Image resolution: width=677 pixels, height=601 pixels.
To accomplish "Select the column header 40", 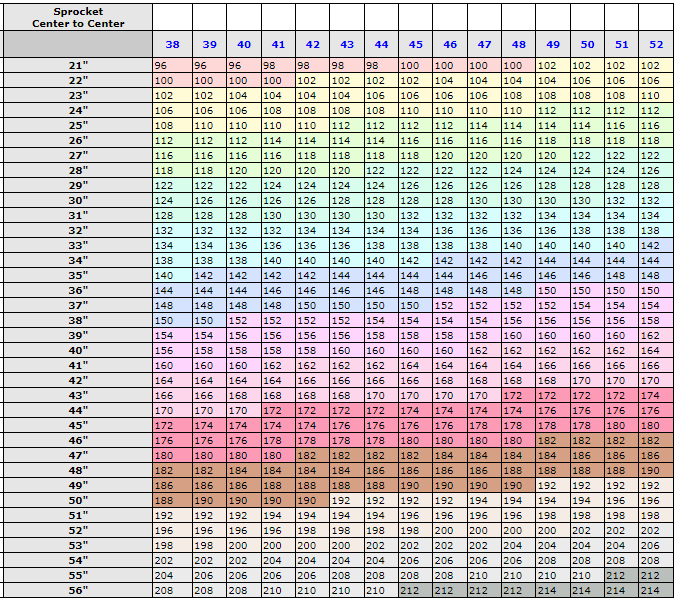I will coord(244,44).
